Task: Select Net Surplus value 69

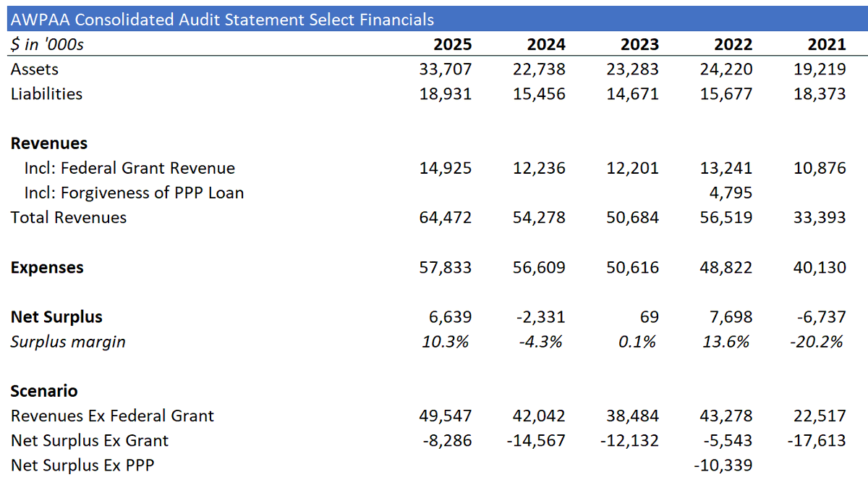Action: click(650, 317)
